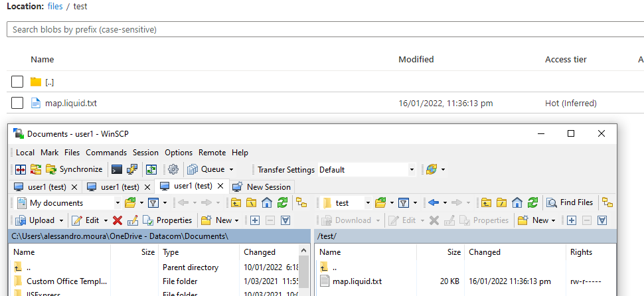
Task: Open the New Session tab
Action: click(262, 187)
